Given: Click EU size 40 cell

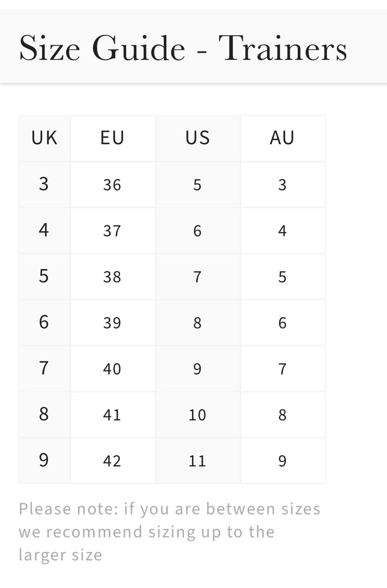Looking at the screenshot, I should (x=113, y=369).
